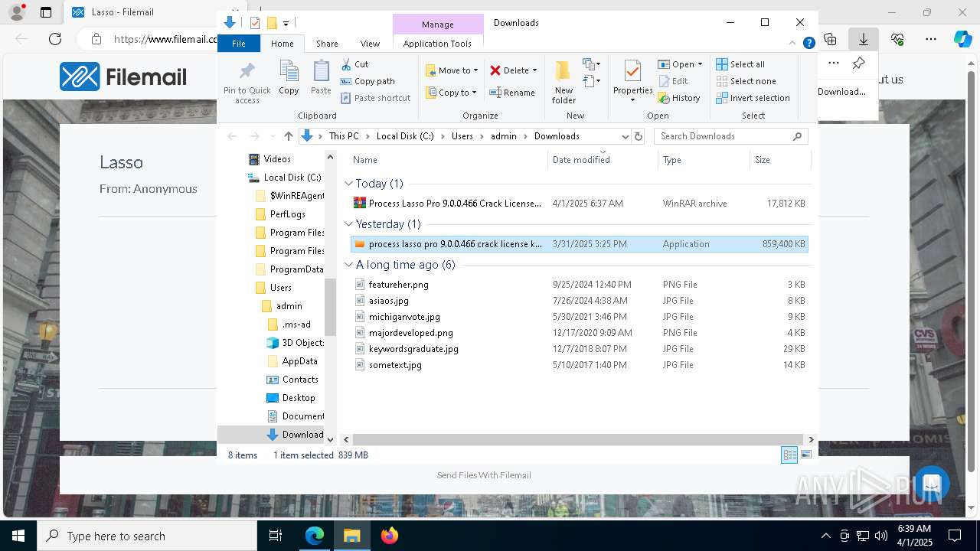Select sometext.jpg file
This screenshot has width=980, height=551.
pyautogui.click(x=580, y=365)
